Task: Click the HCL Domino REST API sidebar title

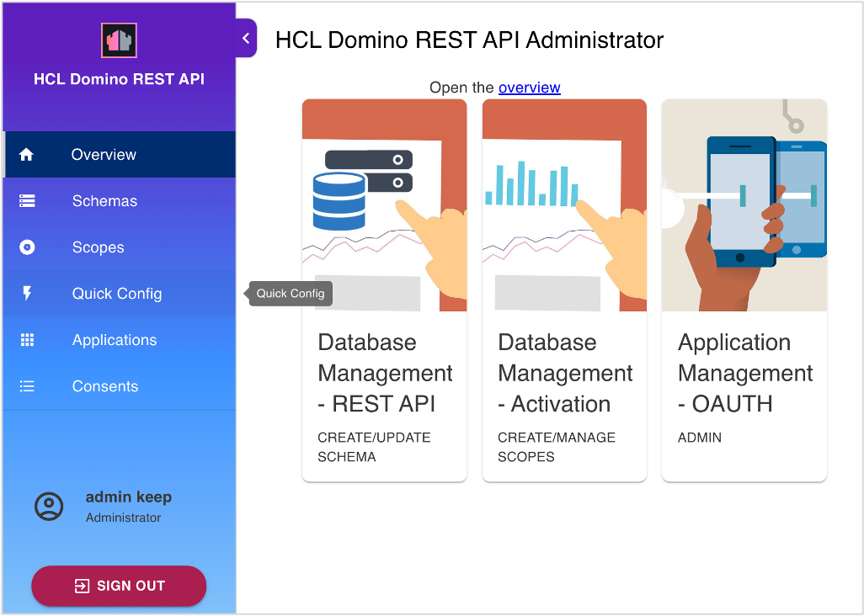Action: [119, 79]
